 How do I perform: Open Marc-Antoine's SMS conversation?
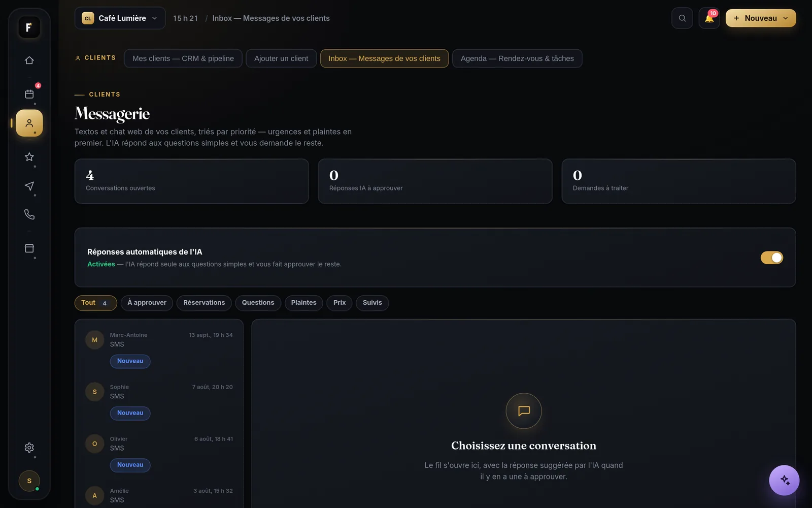point(159,348)
